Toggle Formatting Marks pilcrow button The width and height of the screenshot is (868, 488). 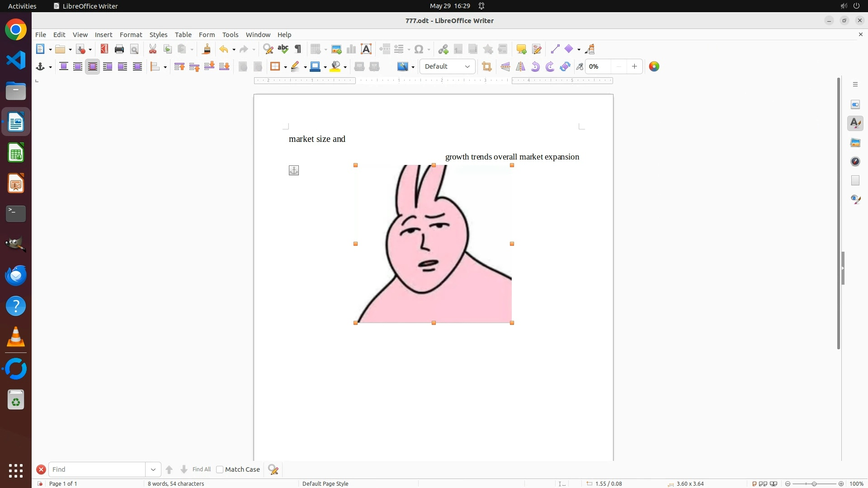(298, 49)
